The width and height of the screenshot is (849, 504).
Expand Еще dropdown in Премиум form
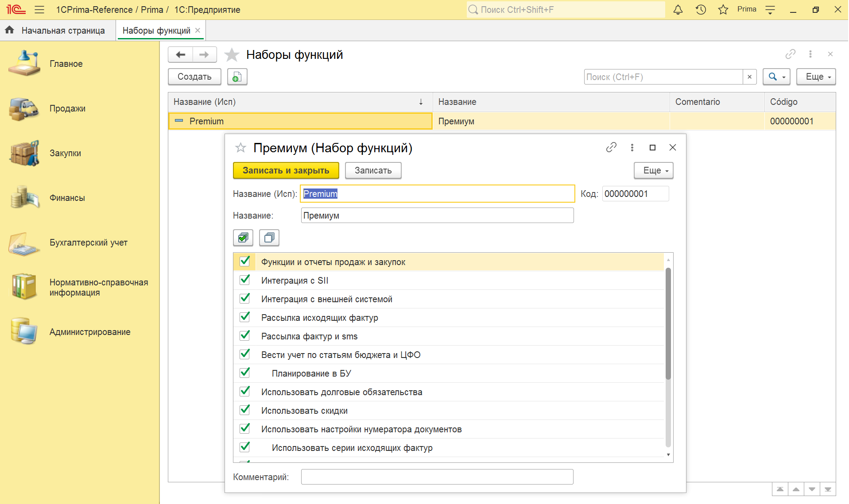(x=653, y=170)
